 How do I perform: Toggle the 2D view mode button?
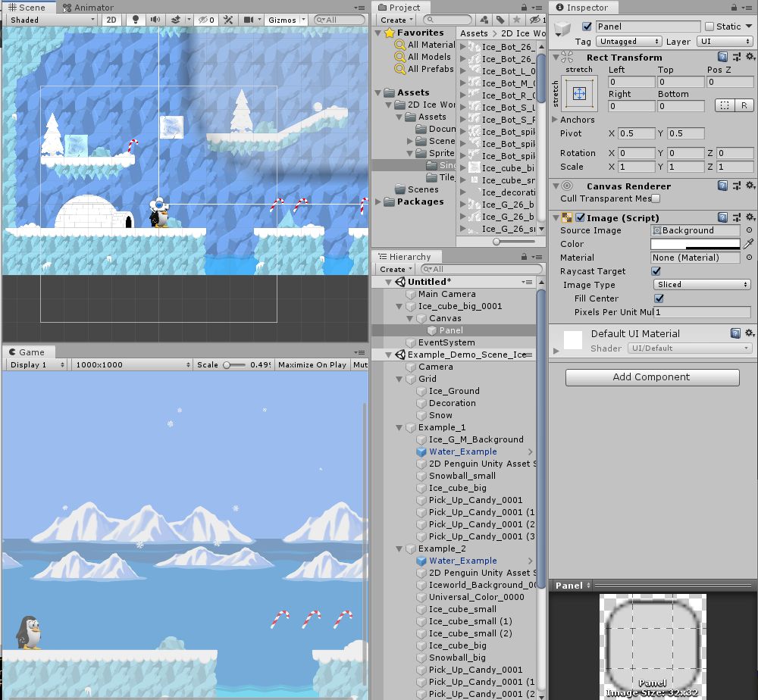point(111,20)
